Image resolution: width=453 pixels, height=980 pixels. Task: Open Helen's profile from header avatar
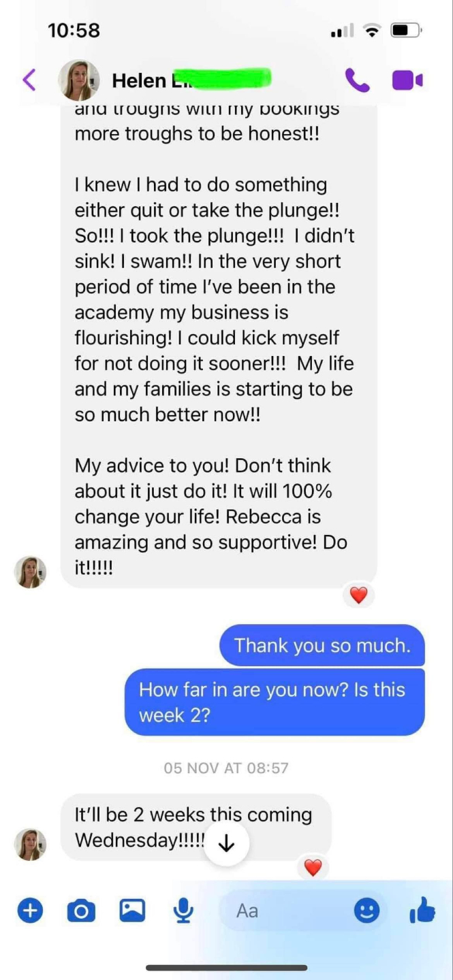pos(79,80)
